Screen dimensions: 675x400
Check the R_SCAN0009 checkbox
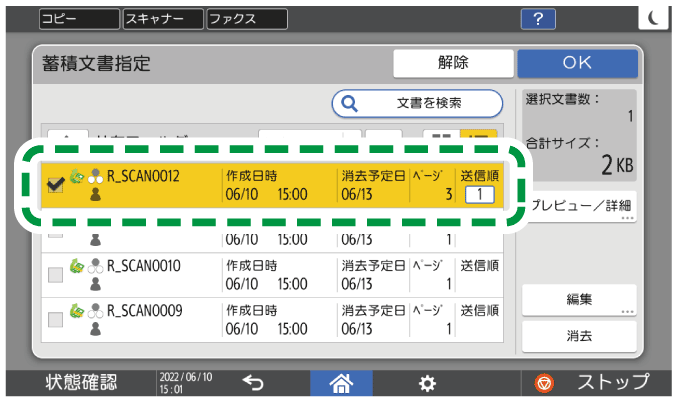[x=56, y=319]
